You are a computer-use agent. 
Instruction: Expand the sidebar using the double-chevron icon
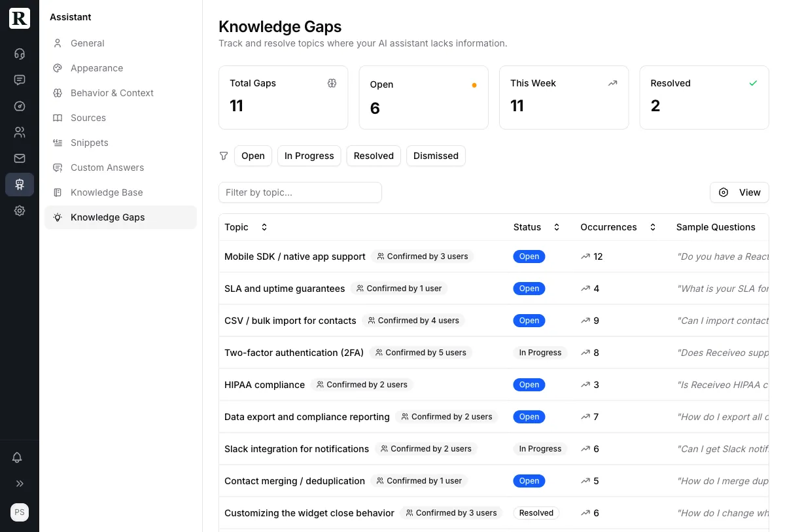[x=20, y=484]
